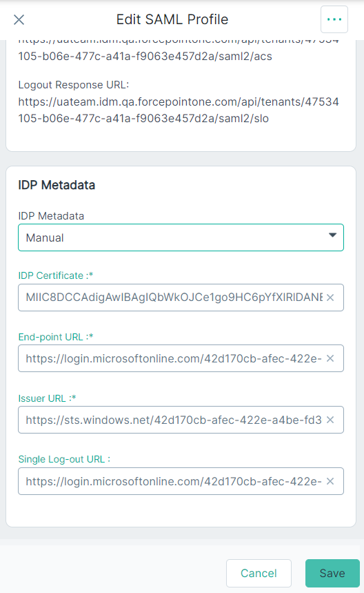Viewport: 364px width, 593px height.
Task: Open the three-dot more options menu
Action: pos(334,19)
